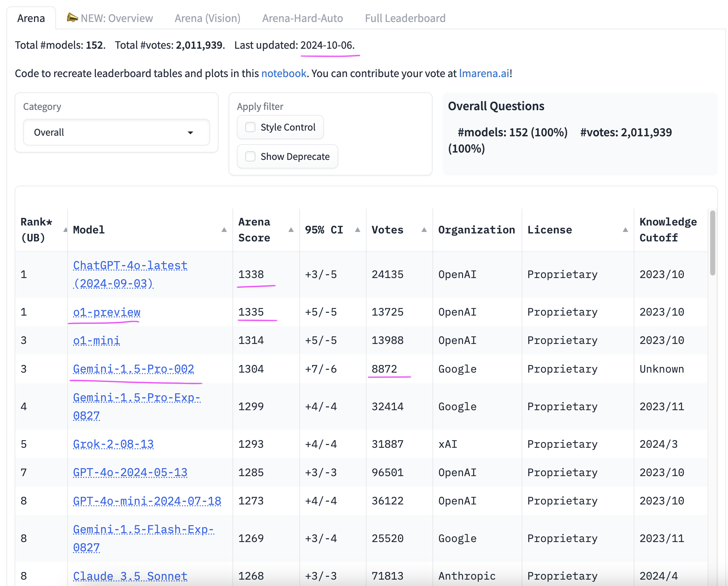Open the Claude 3.5 Sonnet link
This screenshot has width=728, height=586.
130,576
